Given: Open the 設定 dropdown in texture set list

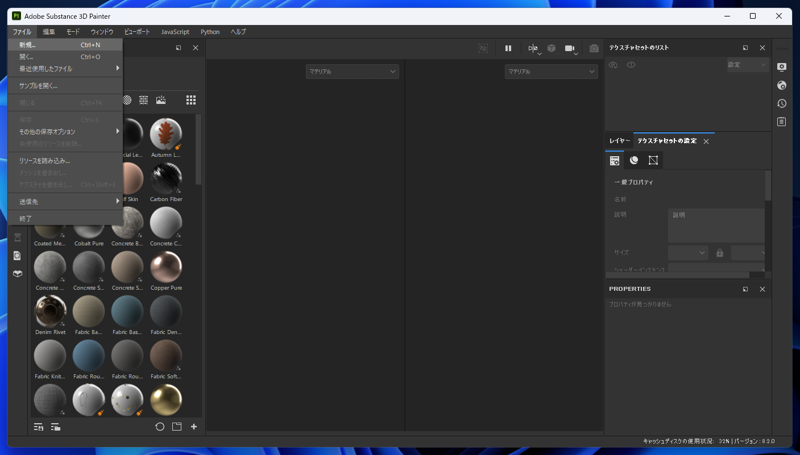Looking at the screenshot, I should click(x=747, y=65).
